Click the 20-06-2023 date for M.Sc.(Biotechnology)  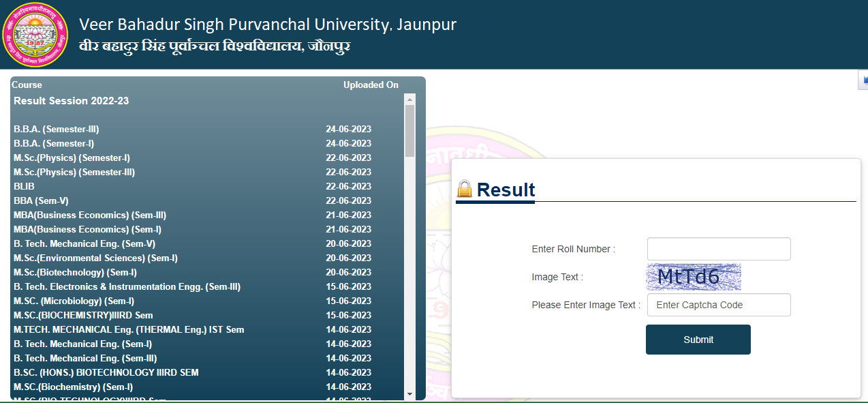tap(348, 272)
